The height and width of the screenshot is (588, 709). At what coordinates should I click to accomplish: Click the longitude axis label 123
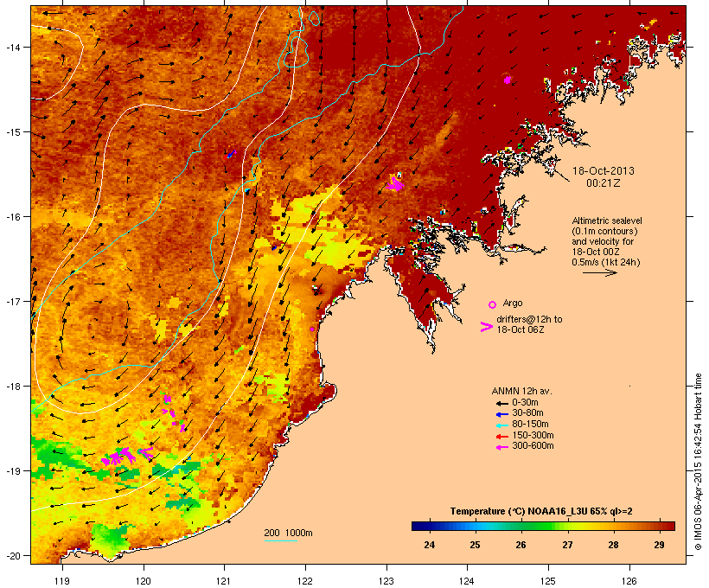pos(386,581)
